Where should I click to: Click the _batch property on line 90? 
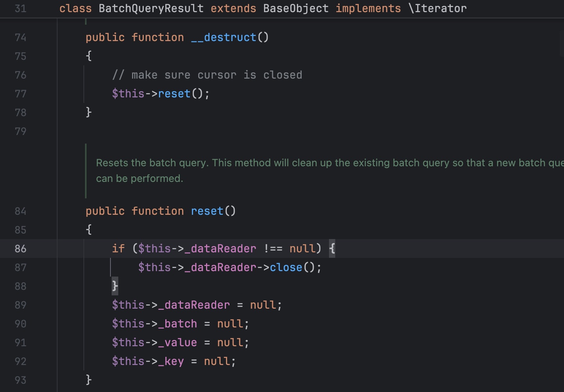pos(177,324)
